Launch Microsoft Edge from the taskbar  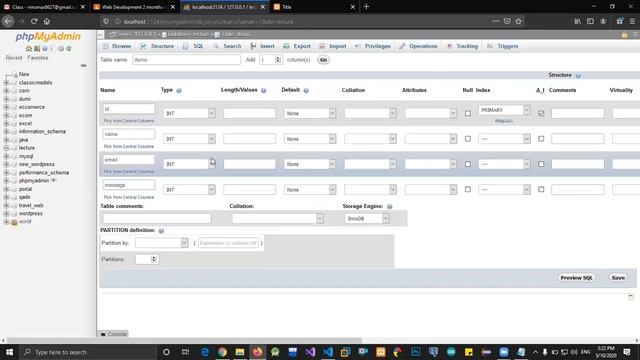pos(205,352)
